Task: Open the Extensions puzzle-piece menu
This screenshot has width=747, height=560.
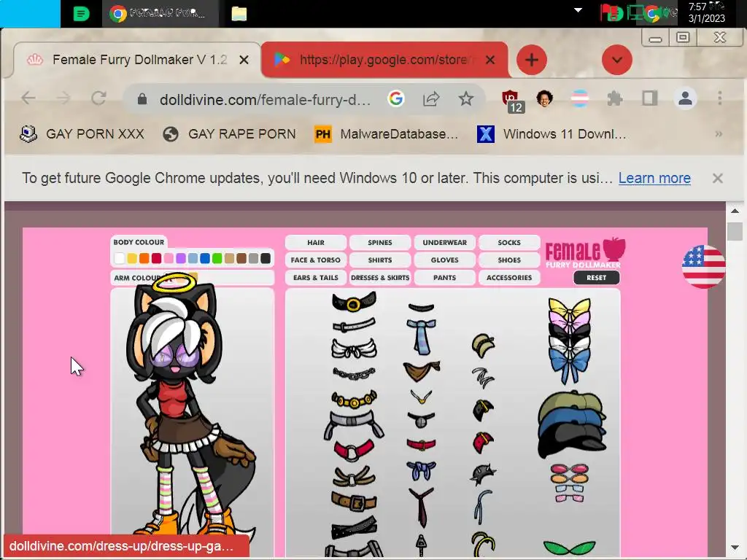Action: tap(615, 98)
